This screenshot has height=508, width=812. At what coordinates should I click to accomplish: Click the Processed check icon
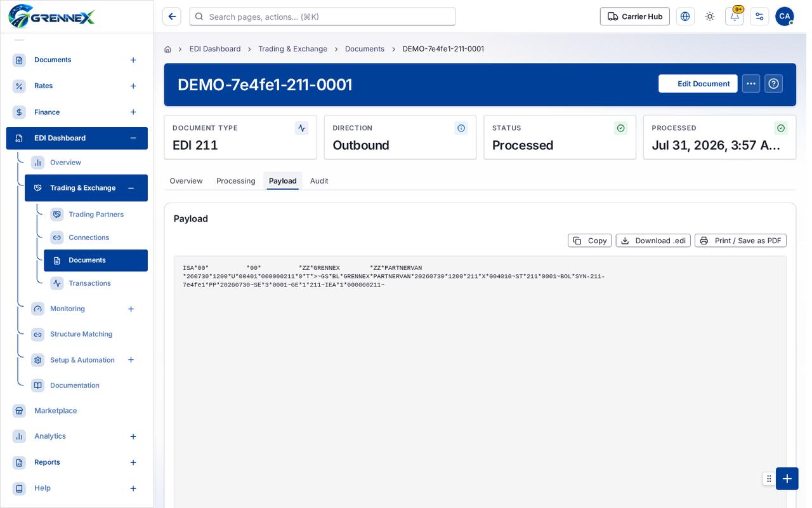click(x=781, y=128)
